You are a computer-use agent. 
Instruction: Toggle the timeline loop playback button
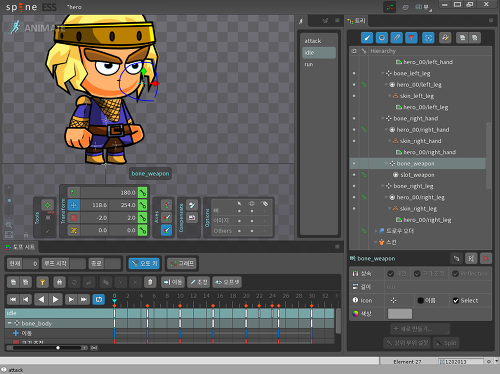tap(99, 299)
